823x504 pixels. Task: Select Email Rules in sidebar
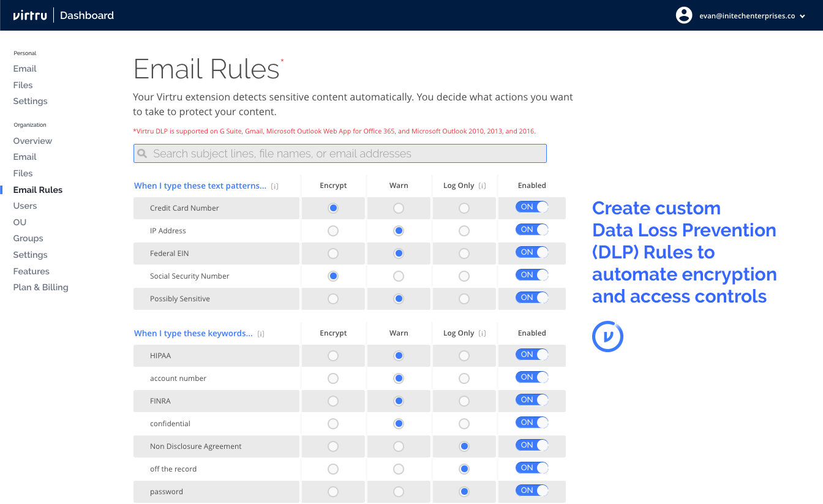coord(38,190)
